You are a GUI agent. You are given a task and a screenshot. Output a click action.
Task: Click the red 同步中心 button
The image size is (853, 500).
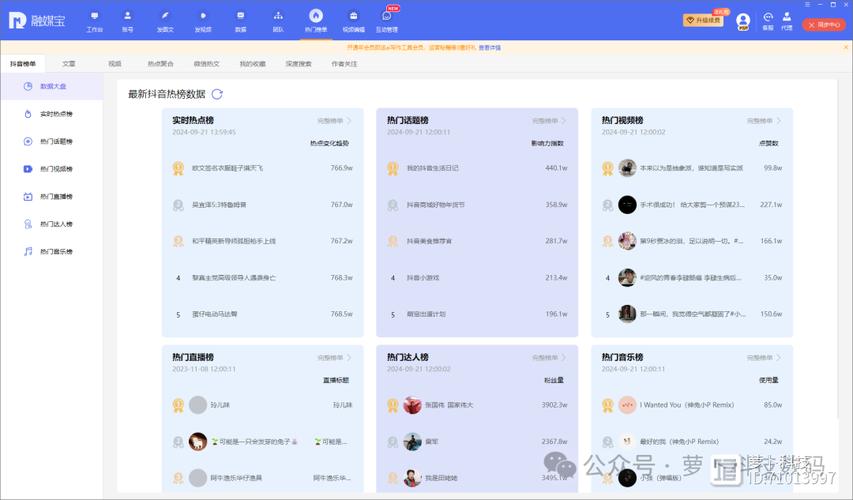[824, 24]
